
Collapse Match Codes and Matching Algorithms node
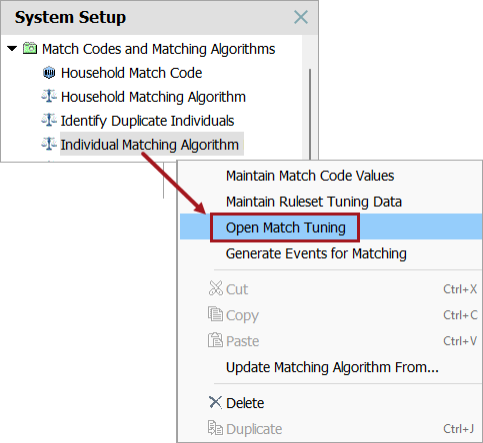click(x=12, y=49)
